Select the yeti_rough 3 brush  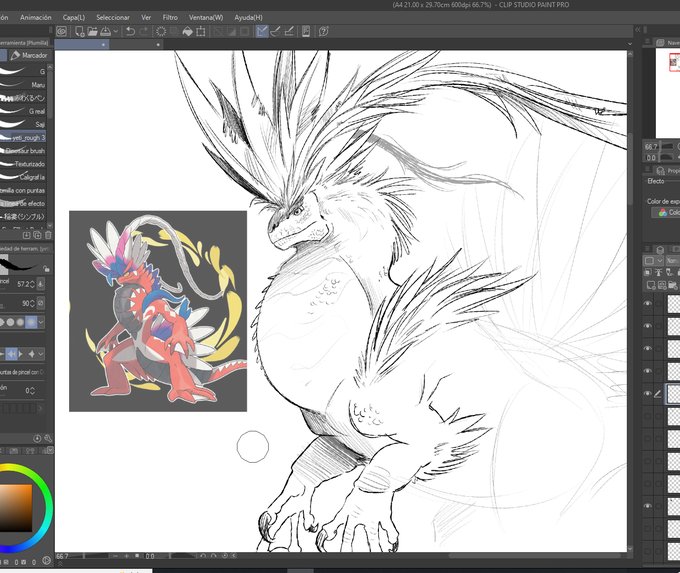[x=23, y=138]
